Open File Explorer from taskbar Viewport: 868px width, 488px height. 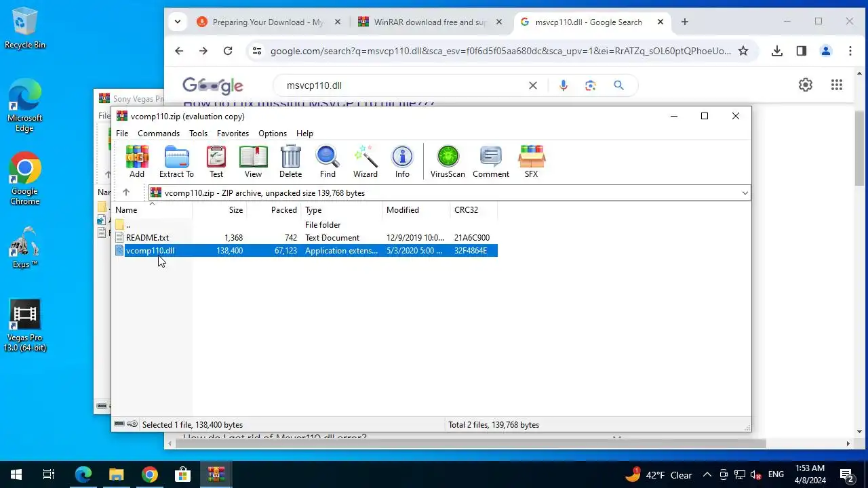tap(117, 474)
